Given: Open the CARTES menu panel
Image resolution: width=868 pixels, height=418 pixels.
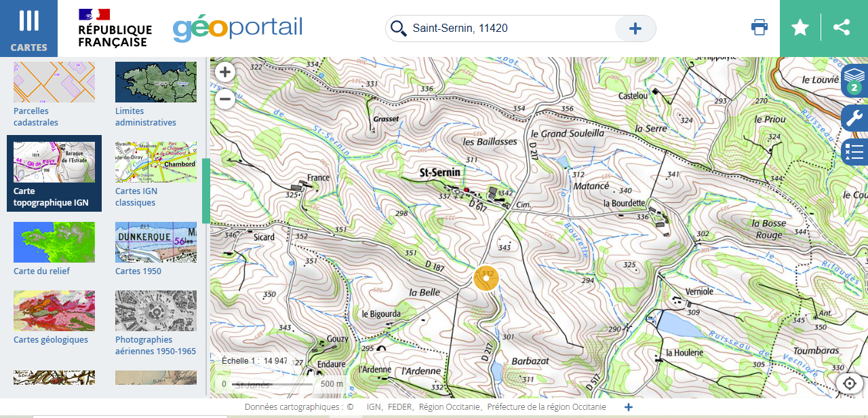Looking at the screenshot, I should [28, 28].
